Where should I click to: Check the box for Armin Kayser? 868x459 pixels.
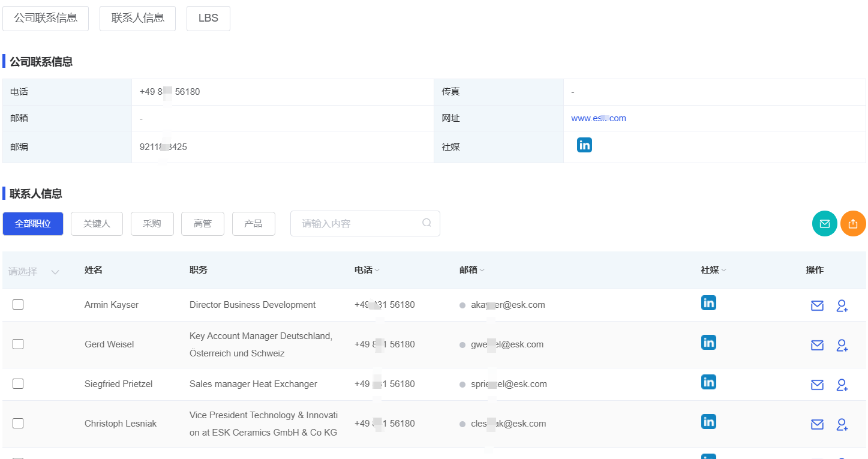[18, 305]
